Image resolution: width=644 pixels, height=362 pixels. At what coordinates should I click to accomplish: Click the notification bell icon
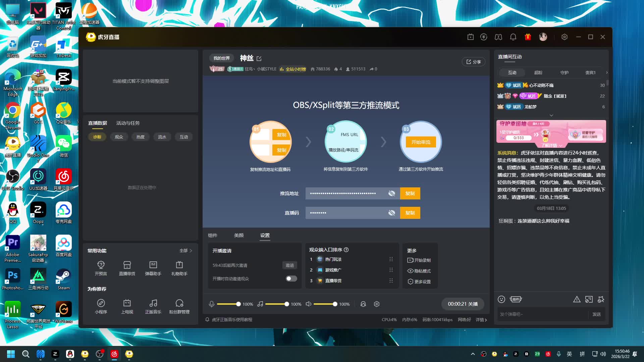(x=513, y=37)
